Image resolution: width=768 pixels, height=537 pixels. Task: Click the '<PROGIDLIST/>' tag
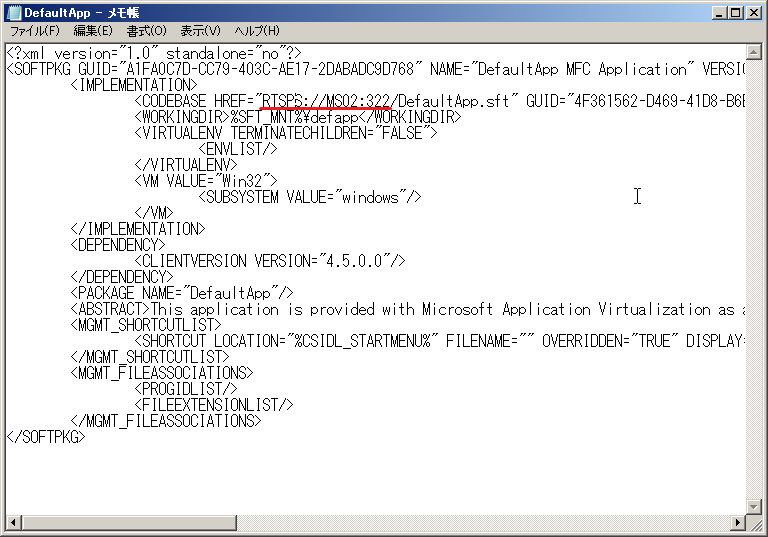pos(186,389)
